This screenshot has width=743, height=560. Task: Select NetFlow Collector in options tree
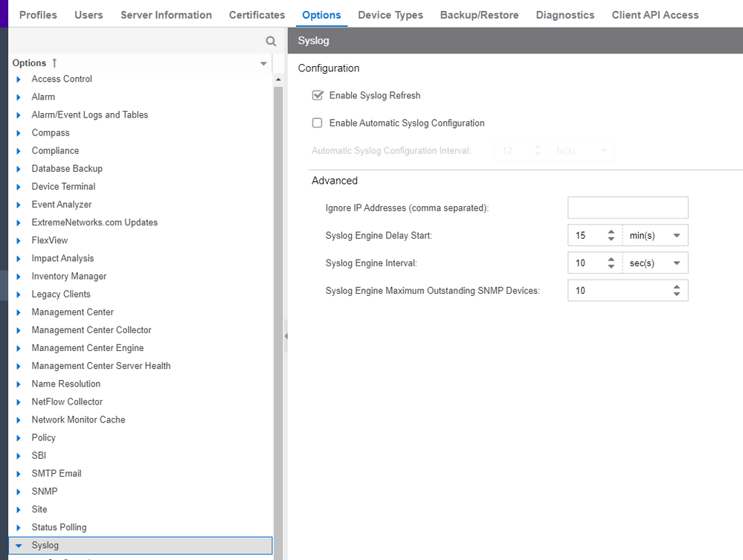(x=67, y=402)
